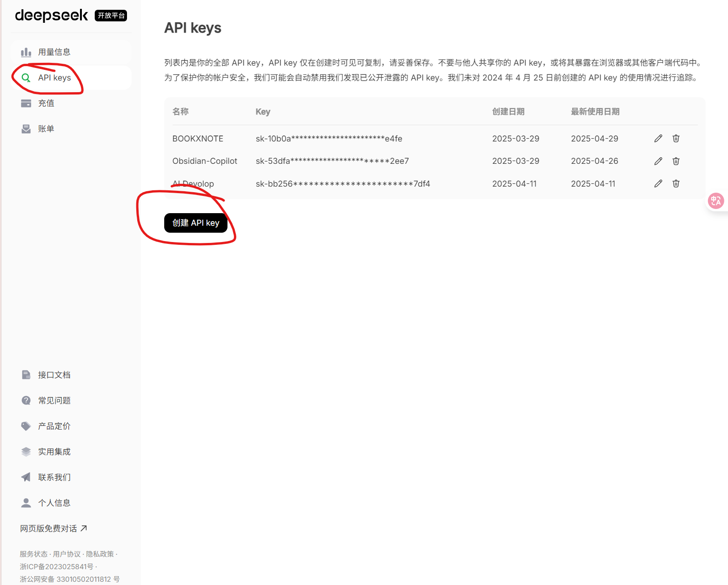Click the layers icon beside 实用集成
Image resolution: width=728 pixels, height=585 pixels.
pos(26,451)
